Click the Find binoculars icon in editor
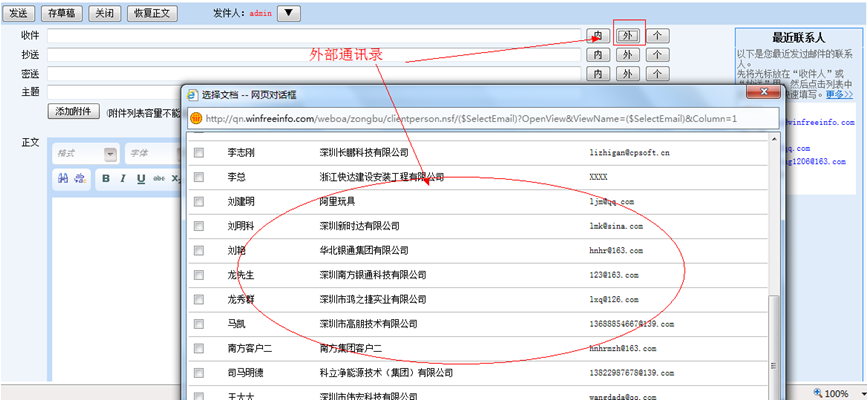 click(63, 178)
